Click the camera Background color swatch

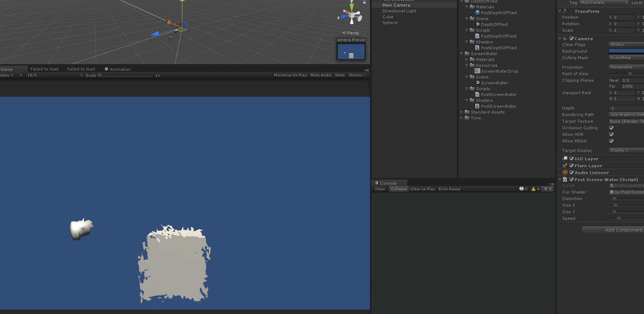(626, 51)
